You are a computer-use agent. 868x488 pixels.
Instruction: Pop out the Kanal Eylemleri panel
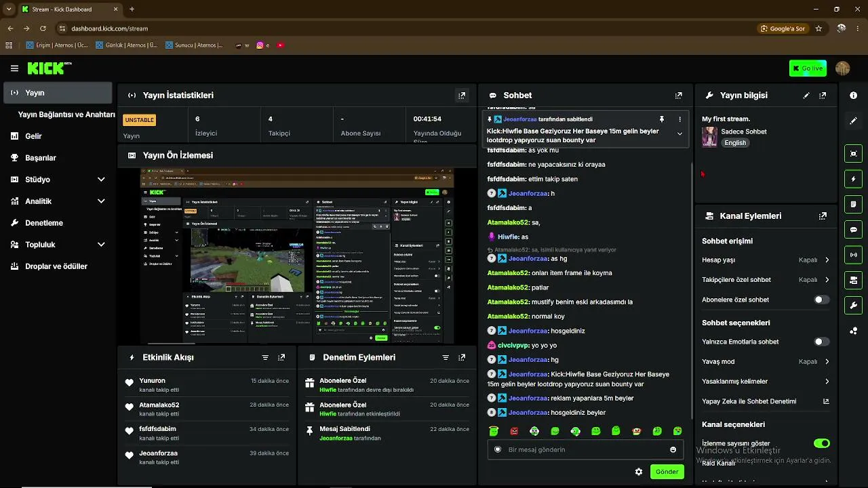pos(823,216)
